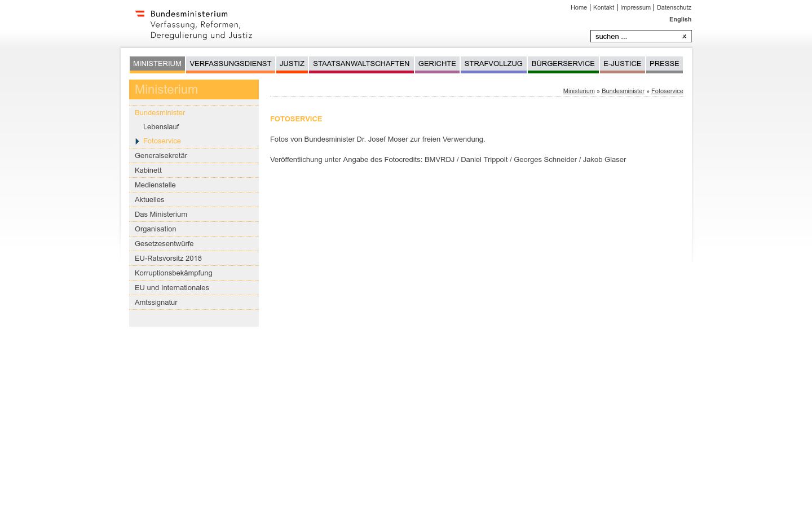Viewport: 812px width, 508px height.
Task: Open the Kontakt link at top
Action: coord(603,7)
